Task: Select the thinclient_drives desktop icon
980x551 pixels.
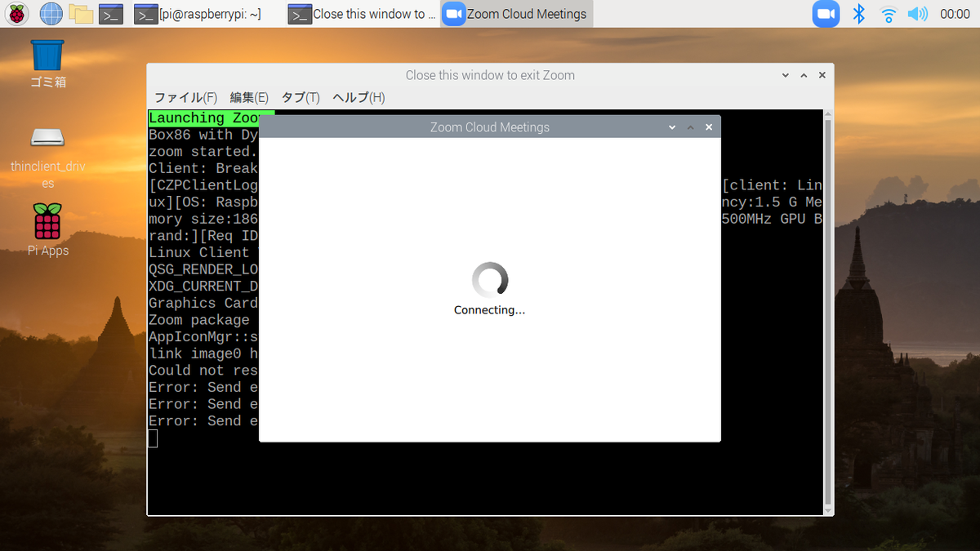Action: click(48, 158)
